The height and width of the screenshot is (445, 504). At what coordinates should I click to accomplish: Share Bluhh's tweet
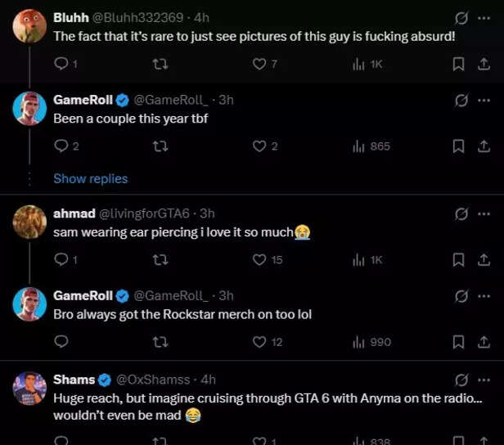point(483,64)
